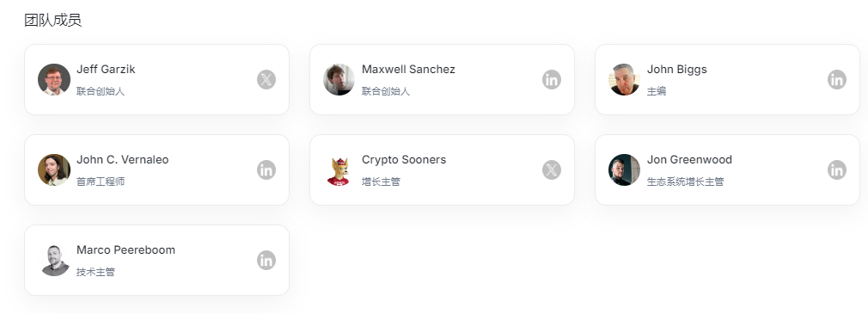This screenshot has width=868, height=314.
Task: Open Jon Greenwood's LinkedIn icon
Action: pyautogui.click(x=837, y=170)
